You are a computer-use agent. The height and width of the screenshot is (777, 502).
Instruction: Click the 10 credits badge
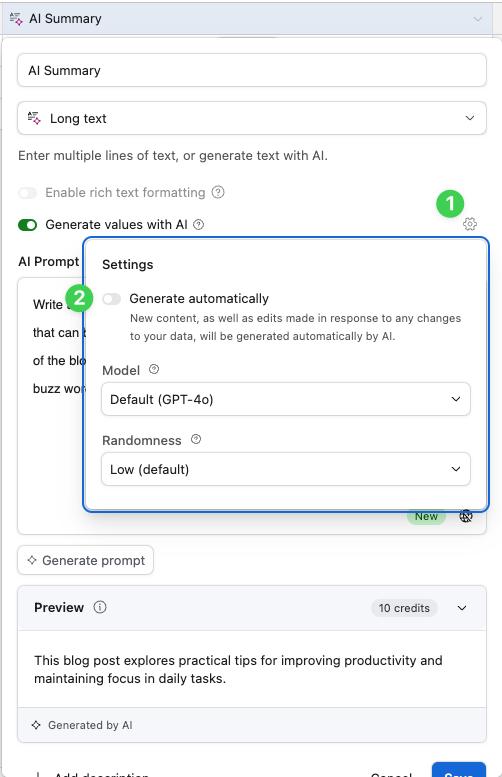[x=404, y=608]
